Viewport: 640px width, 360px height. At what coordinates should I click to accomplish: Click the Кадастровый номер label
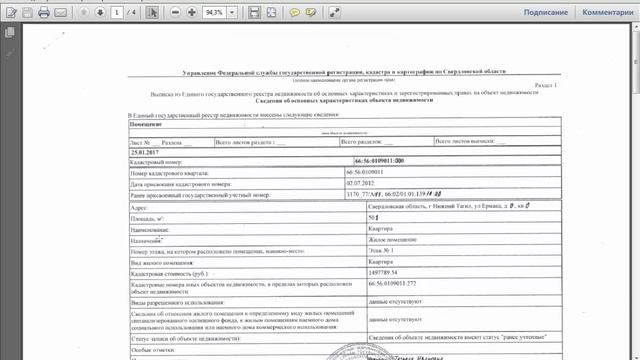(156, 162)
